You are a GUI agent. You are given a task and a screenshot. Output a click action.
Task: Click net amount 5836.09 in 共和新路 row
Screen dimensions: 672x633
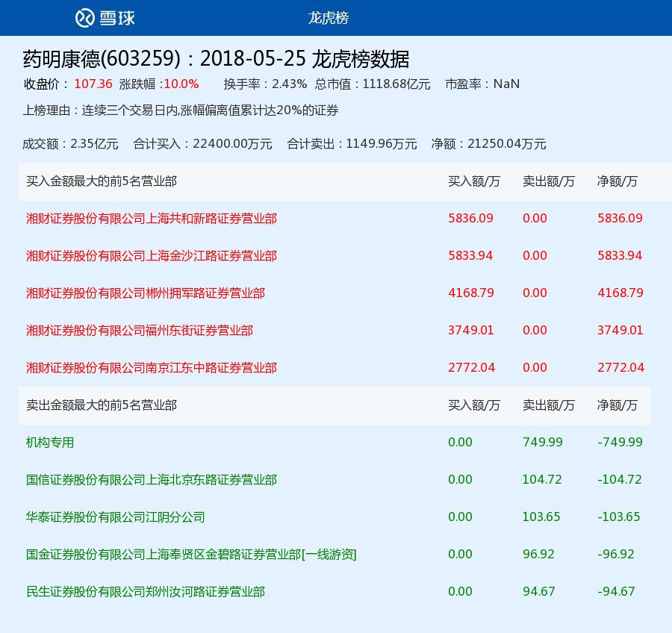[x=620, y=218]
